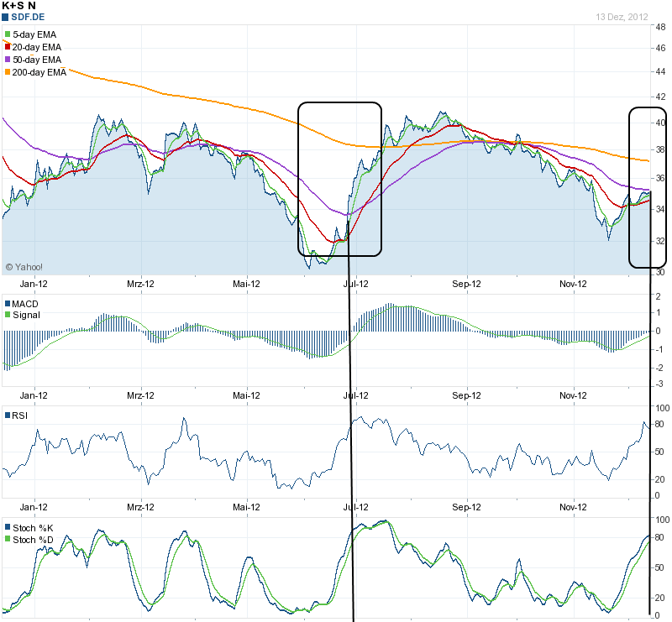This screenshot has width=672, height=622.
Task: Click the K+S N chart title
Action: point(18,6)
